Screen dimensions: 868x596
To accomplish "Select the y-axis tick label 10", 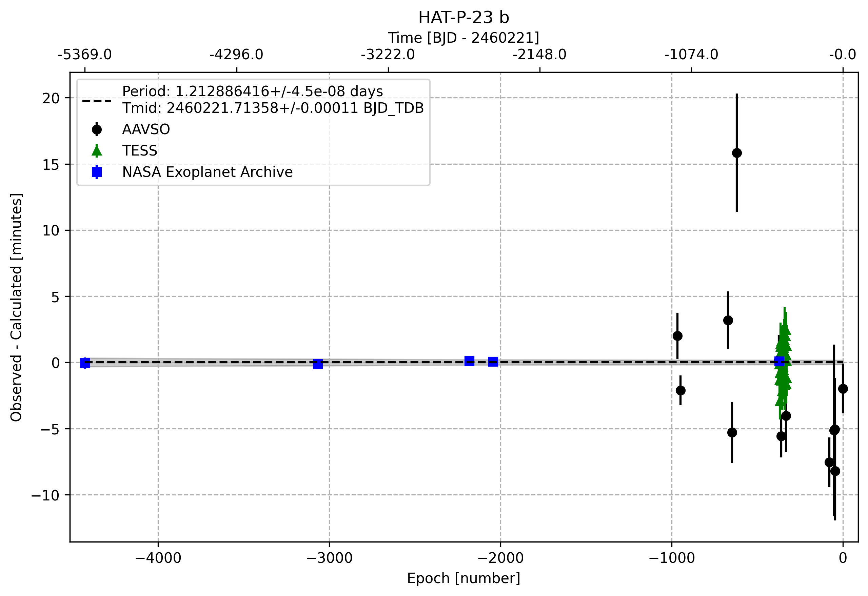I will pos(51,231).
